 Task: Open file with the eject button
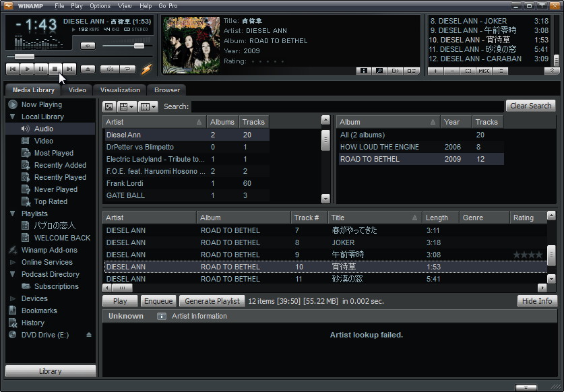[88, 69]
